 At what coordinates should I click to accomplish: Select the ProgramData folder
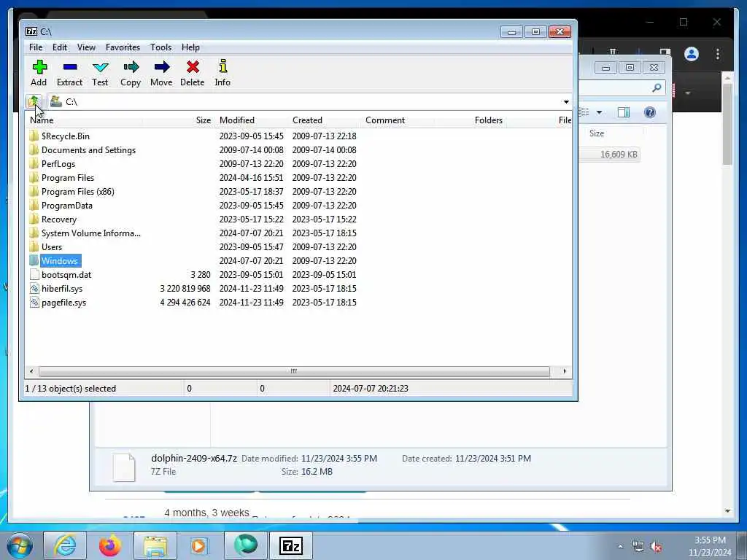tap(66, 205)
